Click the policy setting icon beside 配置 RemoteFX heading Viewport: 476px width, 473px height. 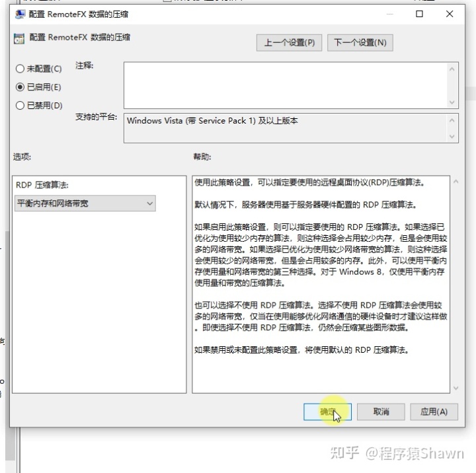(x=19, y=38)
